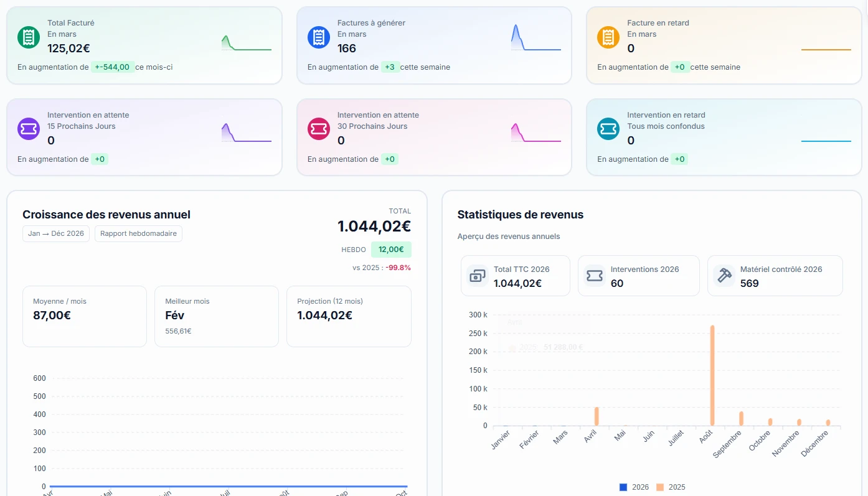Click the HEBDO 12,00€ green badge
This screenshot has height=496, width=868.
click(391, 250)
